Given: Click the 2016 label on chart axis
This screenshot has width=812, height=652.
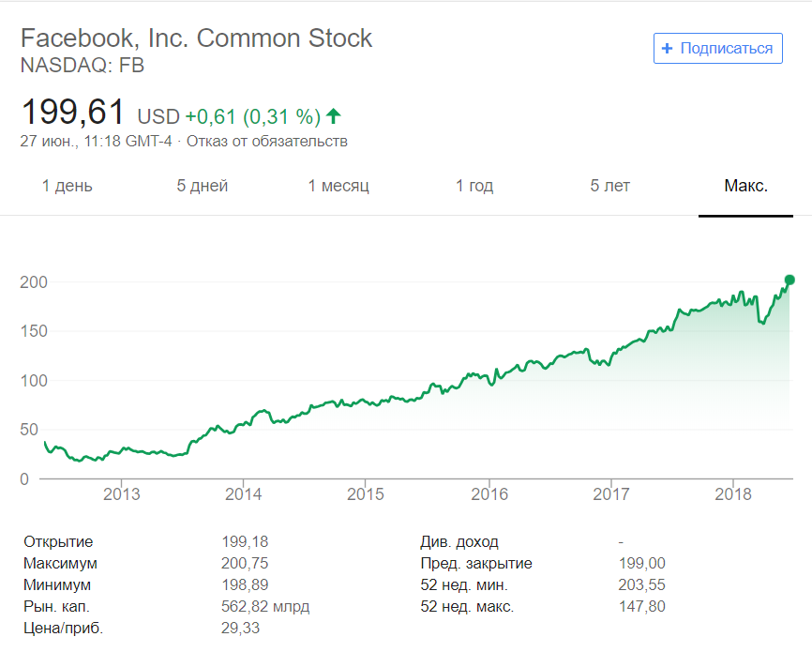Looking at the screenshot, I should [489, 494].
